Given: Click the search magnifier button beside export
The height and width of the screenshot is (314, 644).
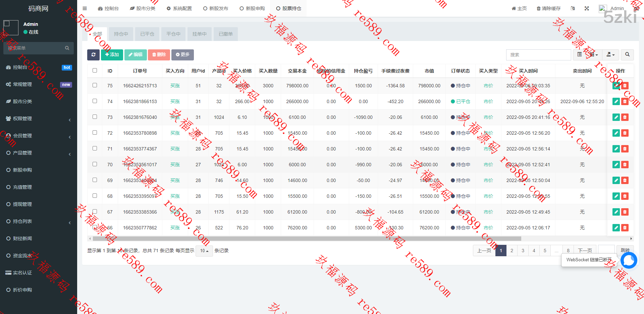Looking at the screenshot, I should [x=627, y=55].
